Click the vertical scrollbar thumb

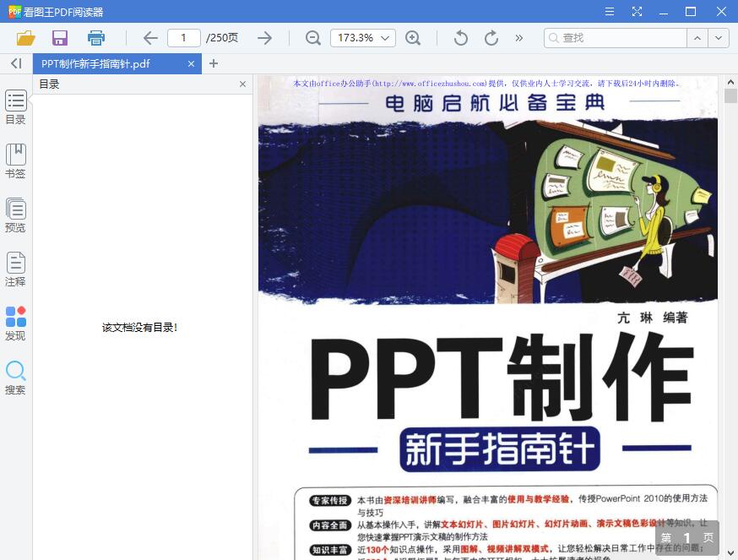coord(730,95)
